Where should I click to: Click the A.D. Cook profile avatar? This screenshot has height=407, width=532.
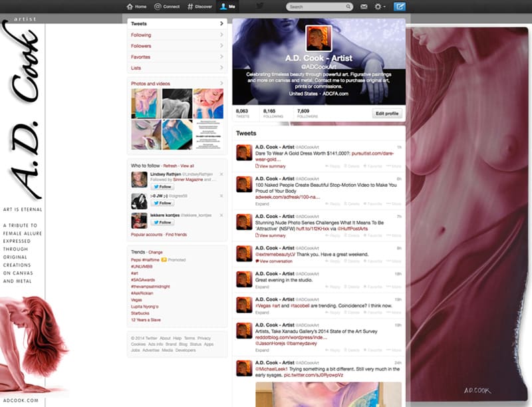(319, 39)
